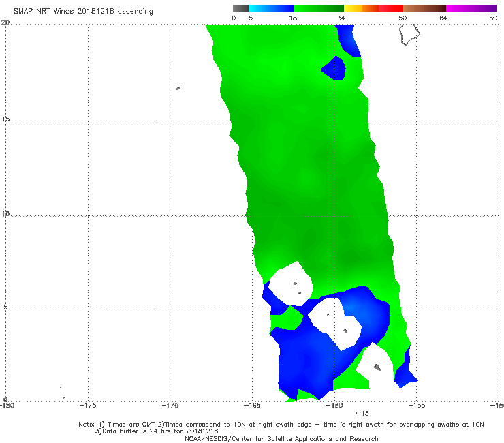The height and width of the screenshot is (443, 504).
Task: Click the colorbar label '34'
Action: [341, 18]
